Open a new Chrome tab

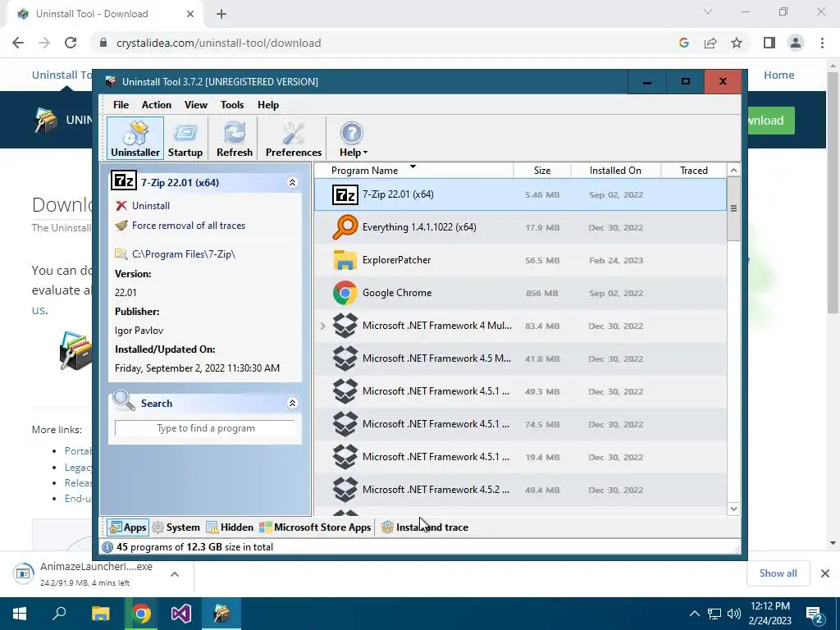point(221,14)
